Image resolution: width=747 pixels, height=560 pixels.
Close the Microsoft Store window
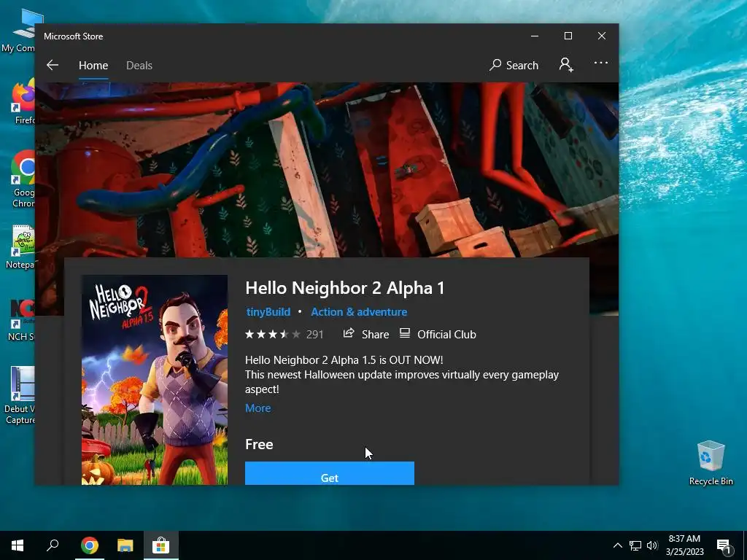(x=602, y=36)
